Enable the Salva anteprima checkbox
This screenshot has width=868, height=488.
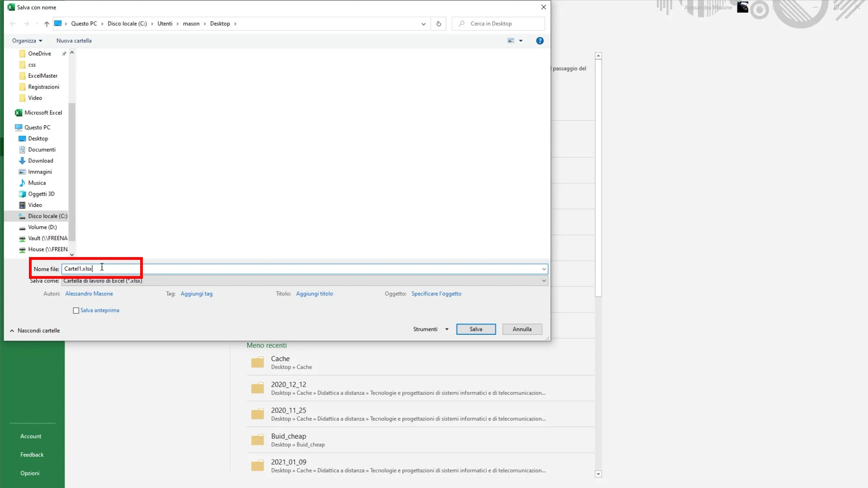pyautogui.click(x=76, y=310)
